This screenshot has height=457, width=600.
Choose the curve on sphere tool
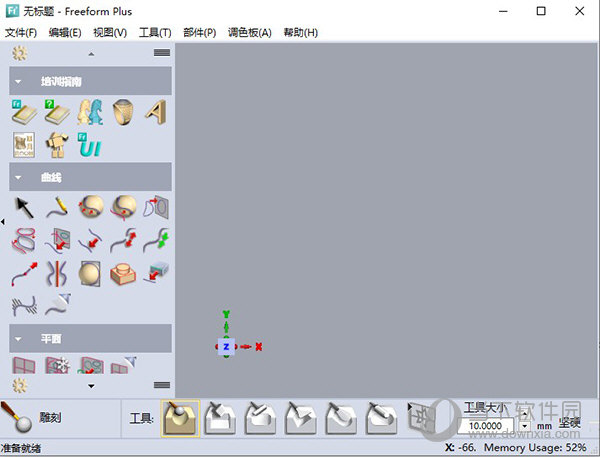point(90,207)
